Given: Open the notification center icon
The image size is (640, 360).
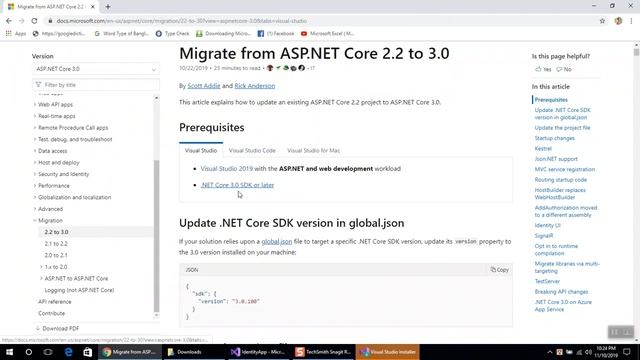Looking at the screenshot, I should [x=627, y=352].
